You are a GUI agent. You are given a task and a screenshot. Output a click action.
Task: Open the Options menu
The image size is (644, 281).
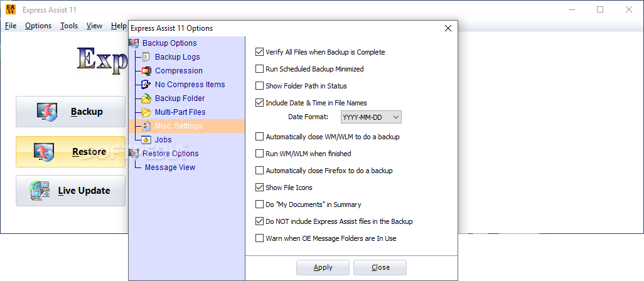tap(38, 26)
